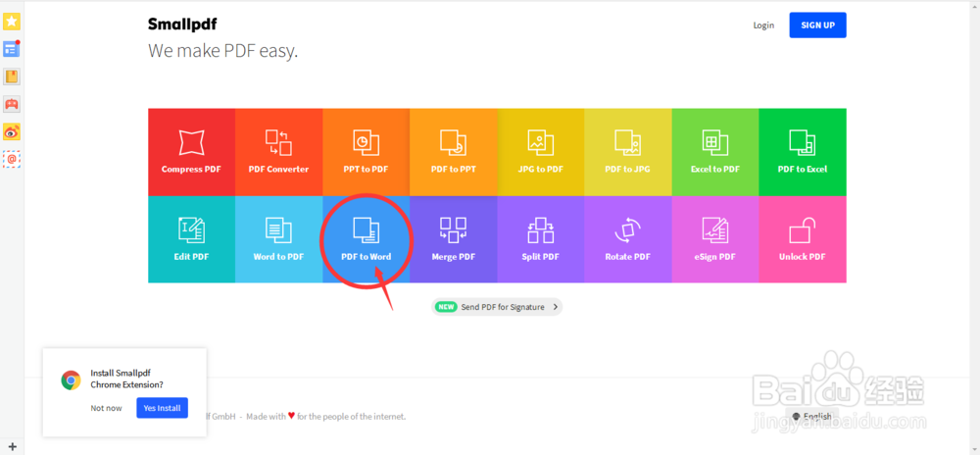
Task: Open the red game controller sidebar icon
Action: pyautogui.click(x=11, y=104)
